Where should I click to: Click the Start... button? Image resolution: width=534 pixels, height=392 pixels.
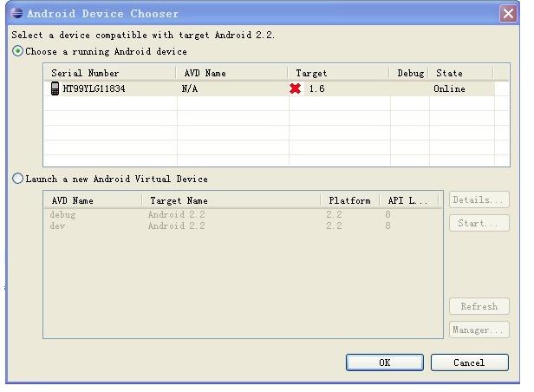[x=479, y=223]
